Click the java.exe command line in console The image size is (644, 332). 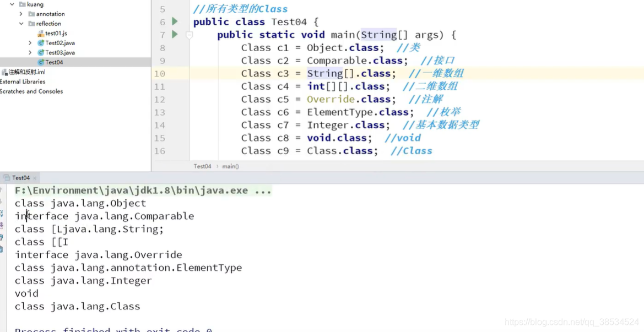coord(143,191)
